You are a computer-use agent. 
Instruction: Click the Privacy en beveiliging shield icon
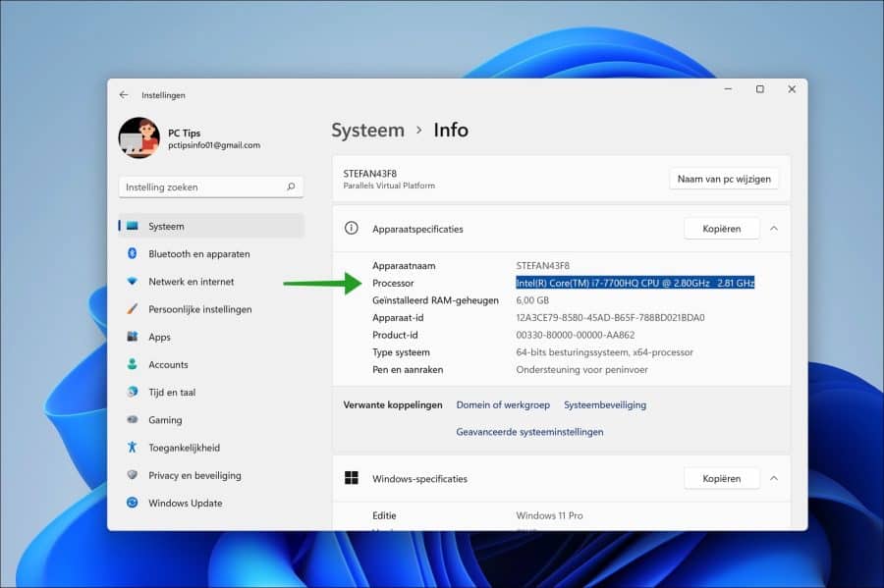click(x=133, y=475)
